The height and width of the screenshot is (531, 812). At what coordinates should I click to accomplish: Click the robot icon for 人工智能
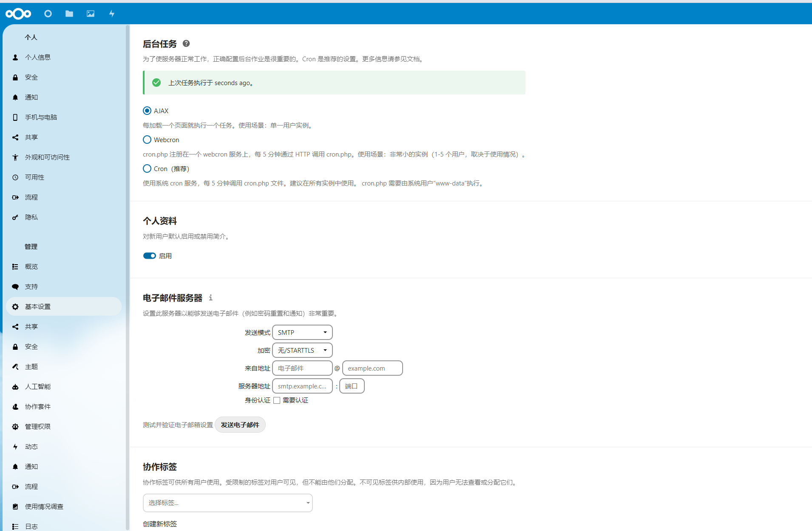tap(15, 387)
